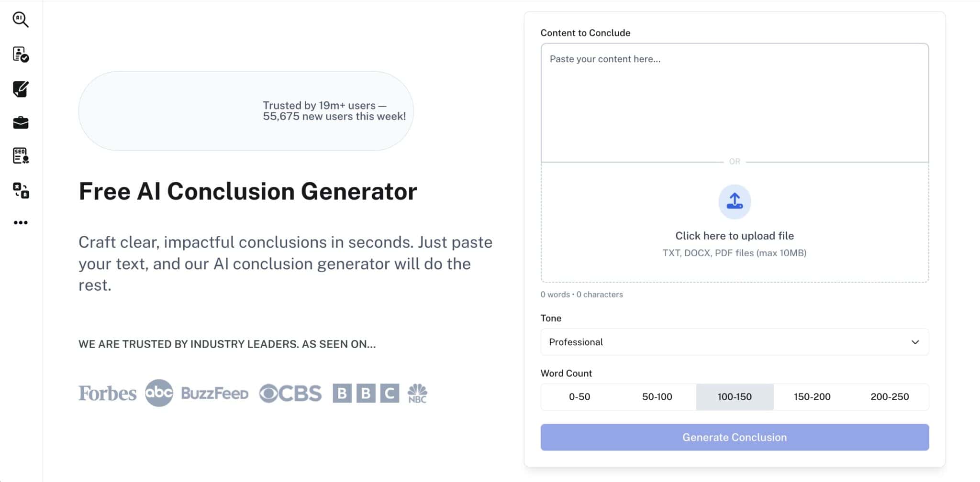This screenshot has height=482, width=980.
Task: Select the 0-50 word count option
Action: (x=579, y=396)
